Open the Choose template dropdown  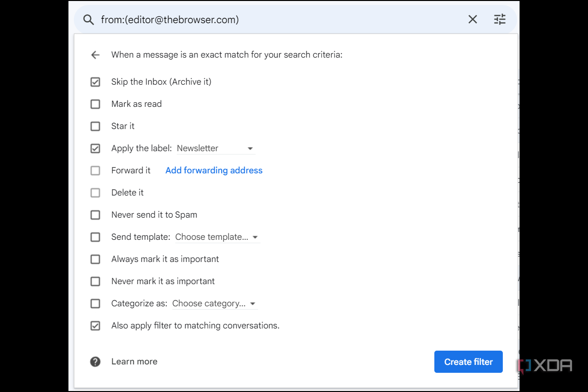tap(218, 237)
